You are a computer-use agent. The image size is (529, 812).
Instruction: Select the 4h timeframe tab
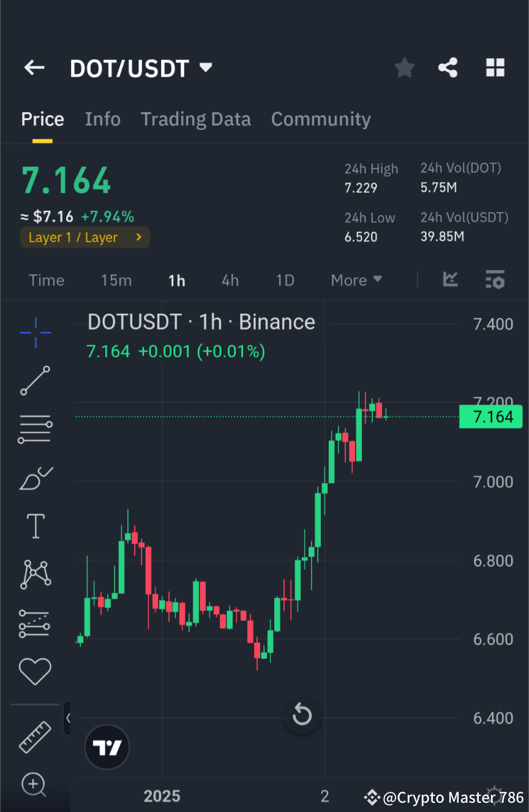pos(230,280)
